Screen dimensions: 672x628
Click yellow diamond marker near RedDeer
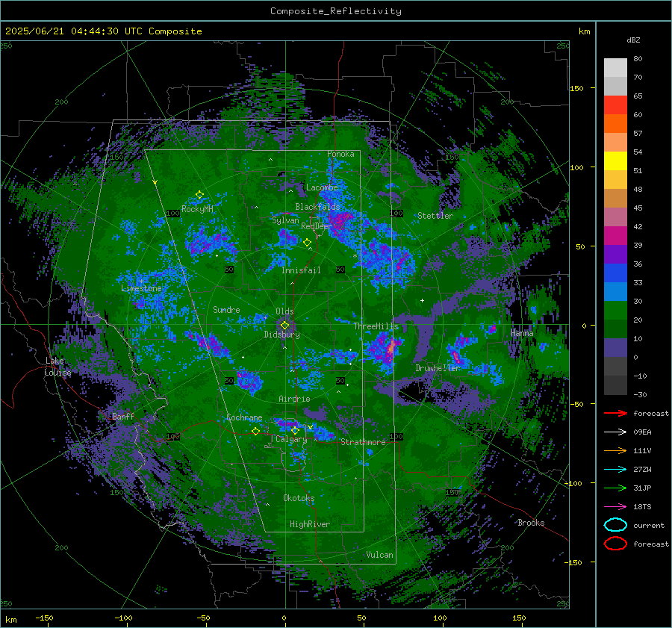(x=307, y=243)
